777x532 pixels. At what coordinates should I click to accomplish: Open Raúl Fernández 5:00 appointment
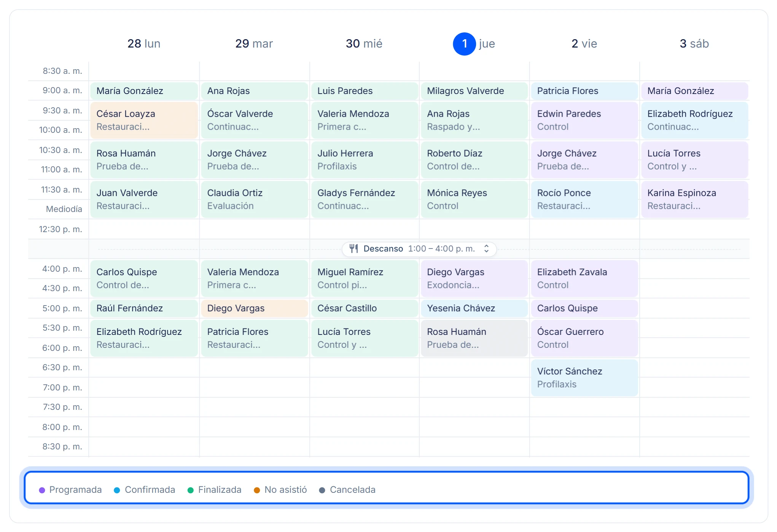144,308
